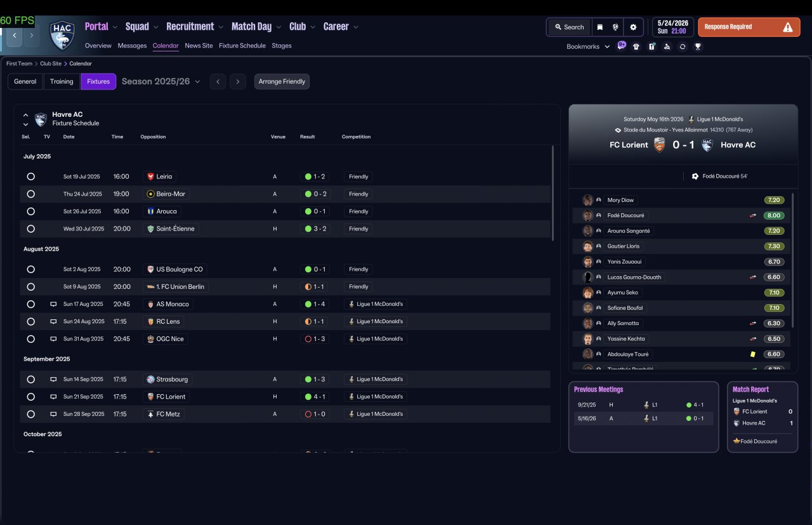812x525 pixels.
Task: Click the yellow card icon for Abdoulaye Touré
Action: 753,354
